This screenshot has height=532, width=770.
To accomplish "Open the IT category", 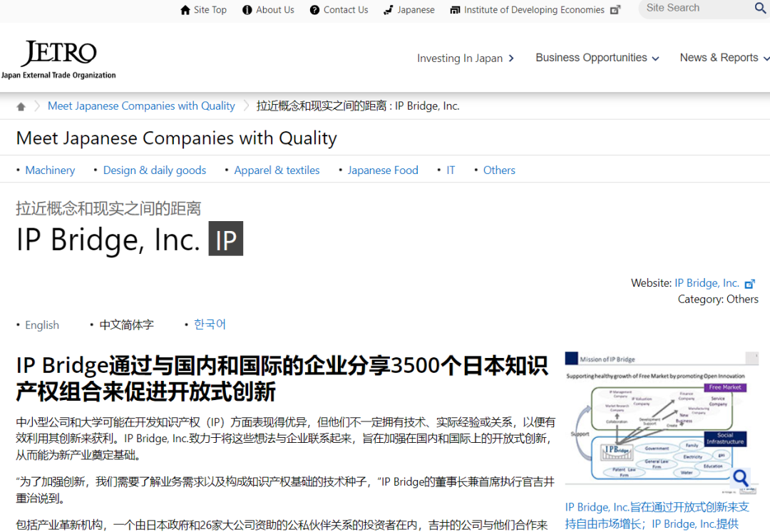I will pyautogui.click(x=451, y=170).
